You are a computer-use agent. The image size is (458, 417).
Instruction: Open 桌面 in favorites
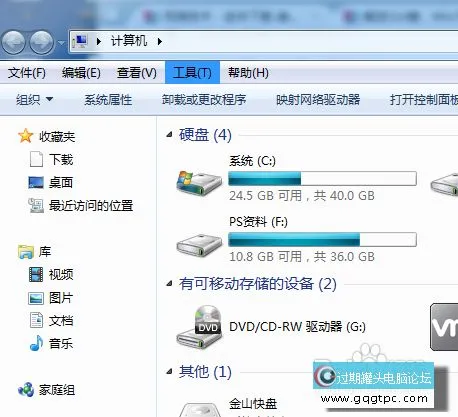[x=61, y=182]
